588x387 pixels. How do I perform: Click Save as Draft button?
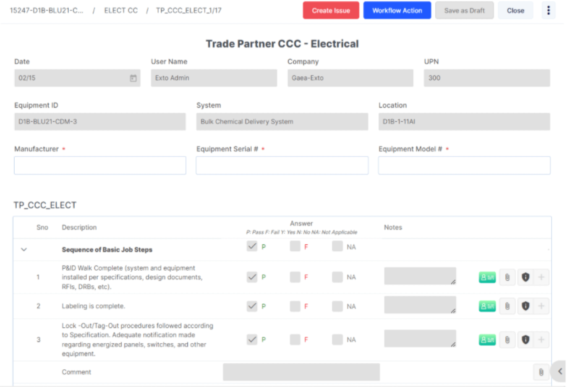[x=464, y=11]
